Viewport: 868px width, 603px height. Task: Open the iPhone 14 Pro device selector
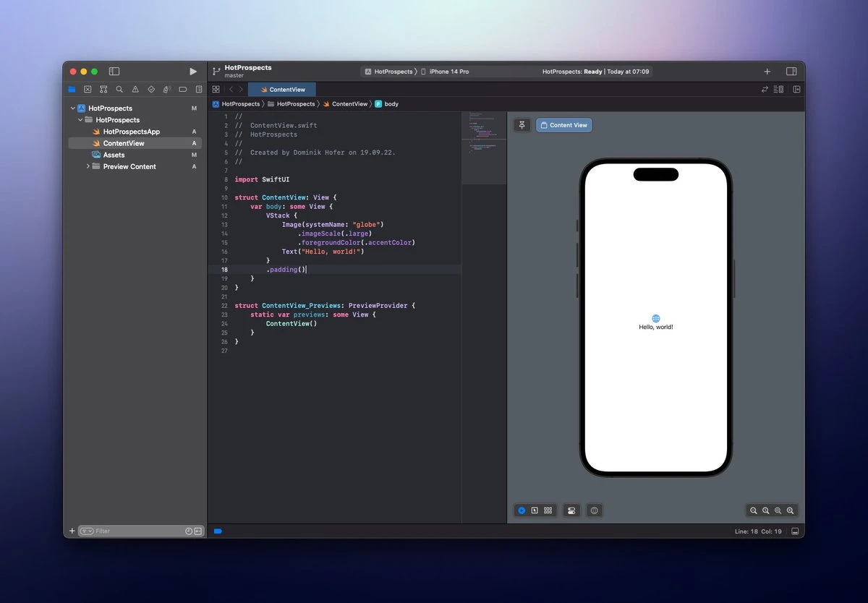click(x=448, y=72)
